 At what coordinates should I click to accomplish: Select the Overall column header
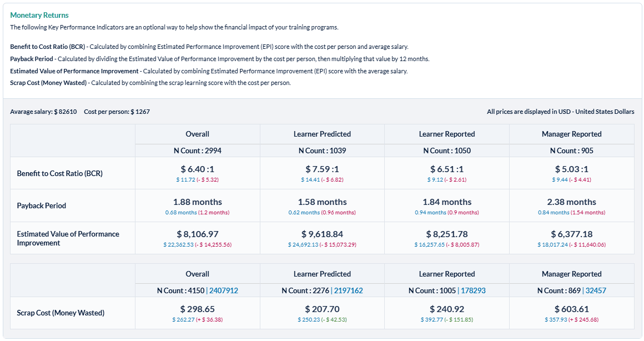point(197,134)
